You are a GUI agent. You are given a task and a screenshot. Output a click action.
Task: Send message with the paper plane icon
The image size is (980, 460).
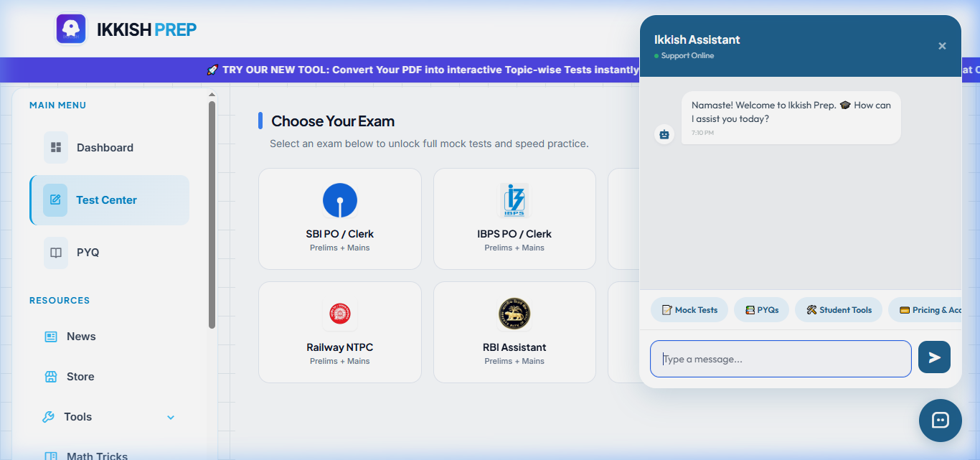pyautogui.click(x=934, y=357)
